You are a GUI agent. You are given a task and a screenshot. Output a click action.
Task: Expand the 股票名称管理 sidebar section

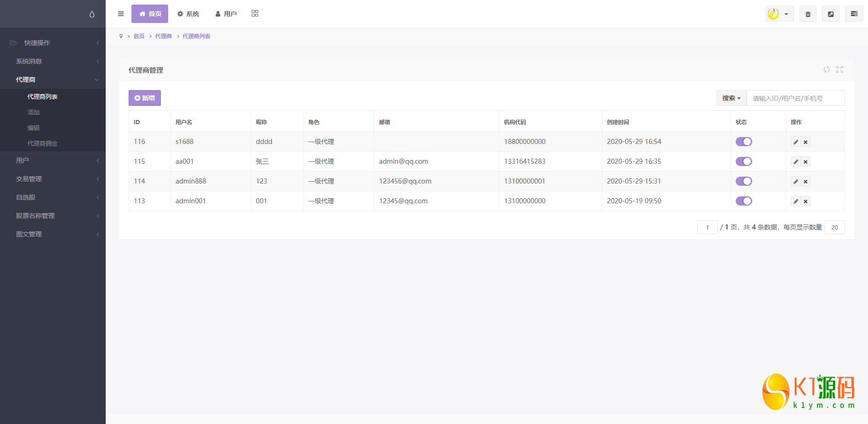(x=53, y=216)
